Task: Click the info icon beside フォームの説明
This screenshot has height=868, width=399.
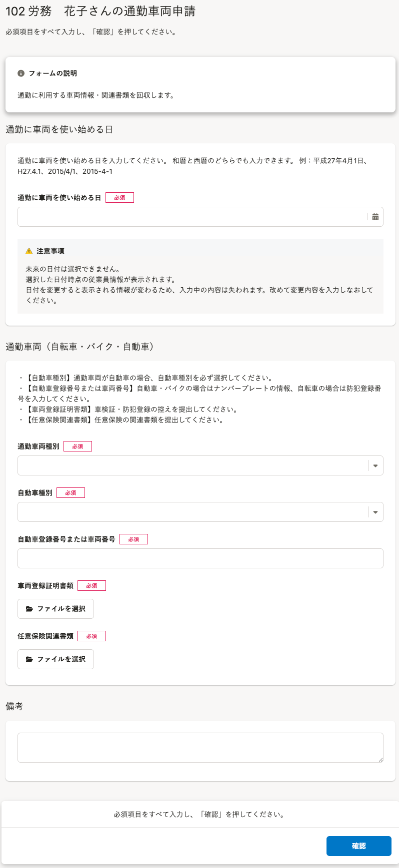Action: 21,73
